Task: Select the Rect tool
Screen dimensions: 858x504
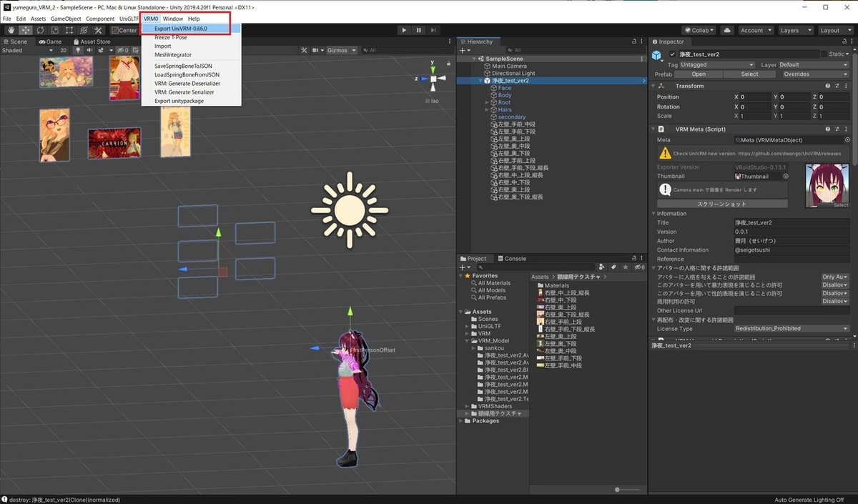Action: 69,30
